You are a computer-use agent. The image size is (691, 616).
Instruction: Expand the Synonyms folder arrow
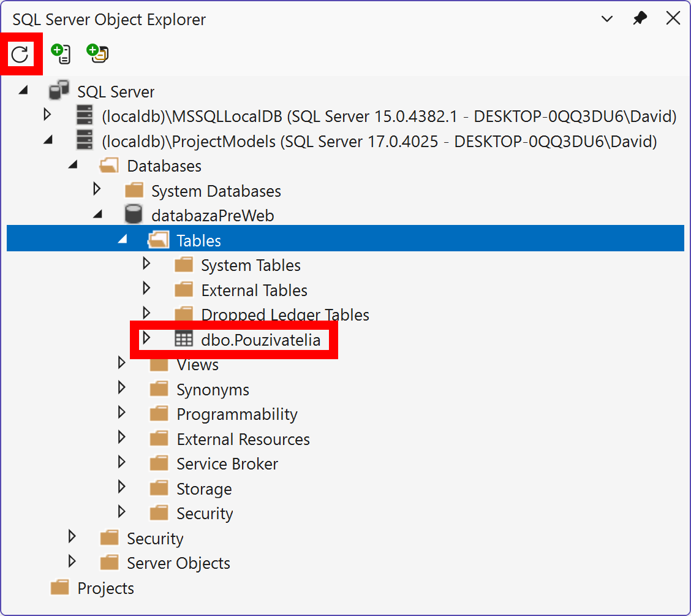coord(122,387)
